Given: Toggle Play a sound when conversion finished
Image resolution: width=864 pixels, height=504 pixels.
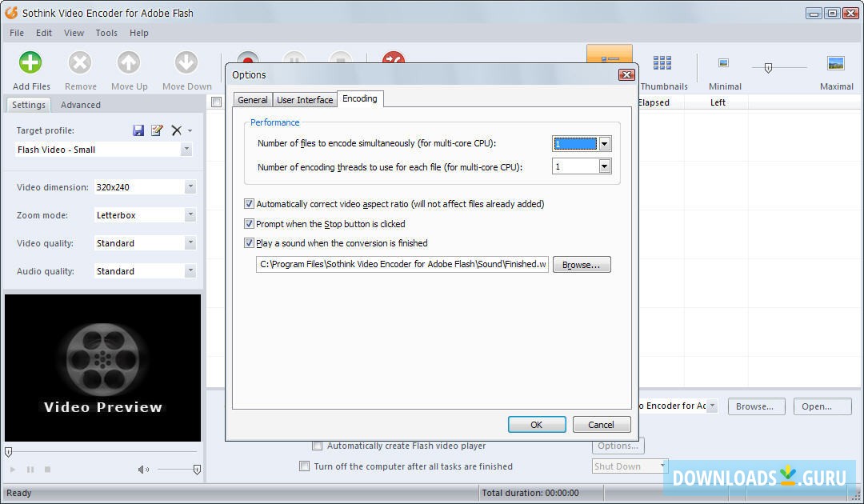Looking at the screenshot, I should (249, 243).
